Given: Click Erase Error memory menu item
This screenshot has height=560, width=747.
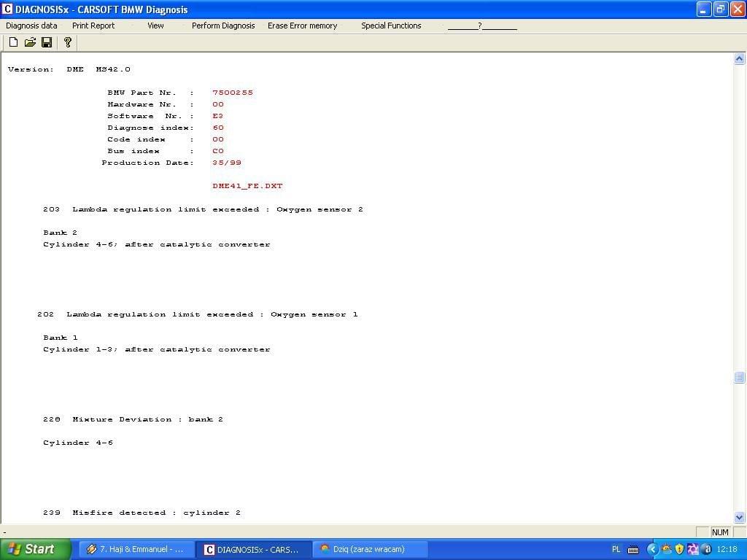Looking at the screenshot, I should (302, 26).
